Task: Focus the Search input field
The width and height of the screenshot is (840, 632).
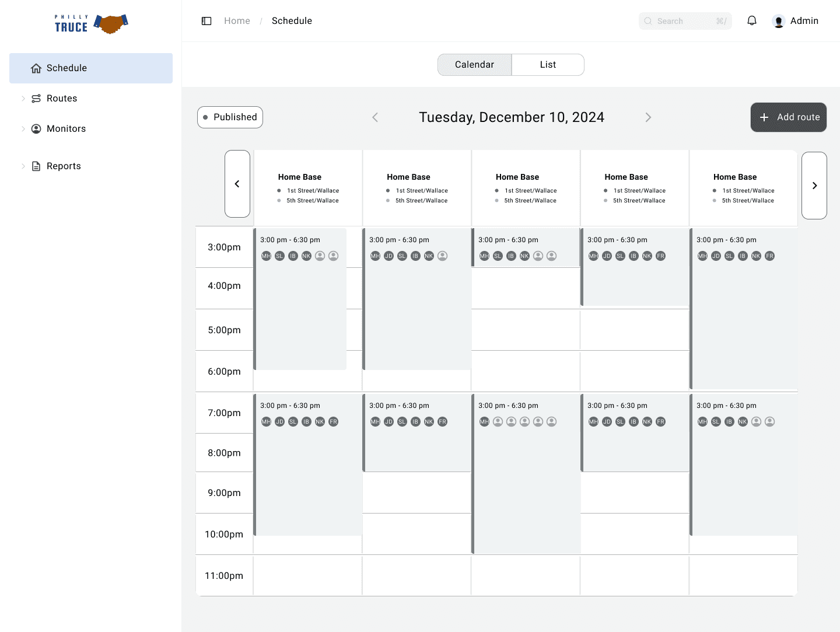Action: tap(685, 21)
